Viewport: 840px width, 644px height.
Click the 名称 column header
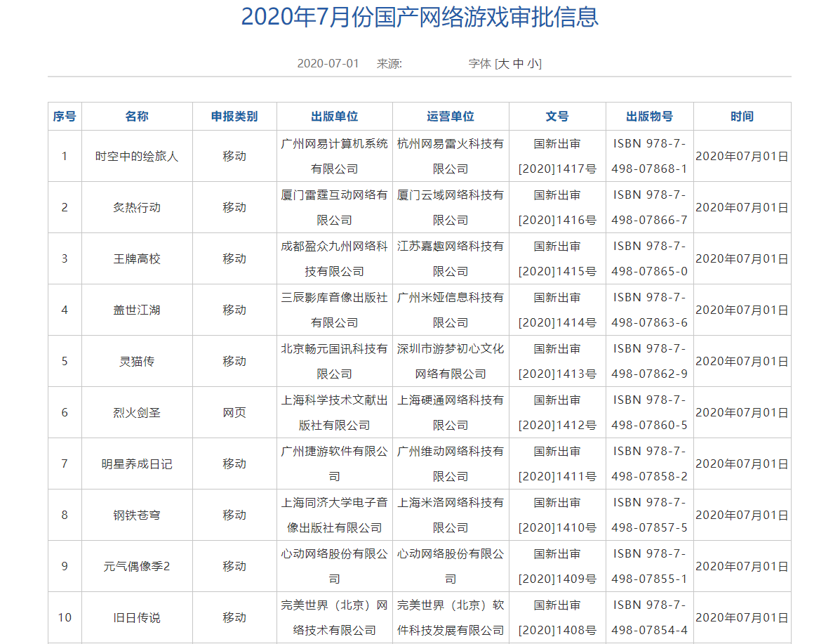137,117
